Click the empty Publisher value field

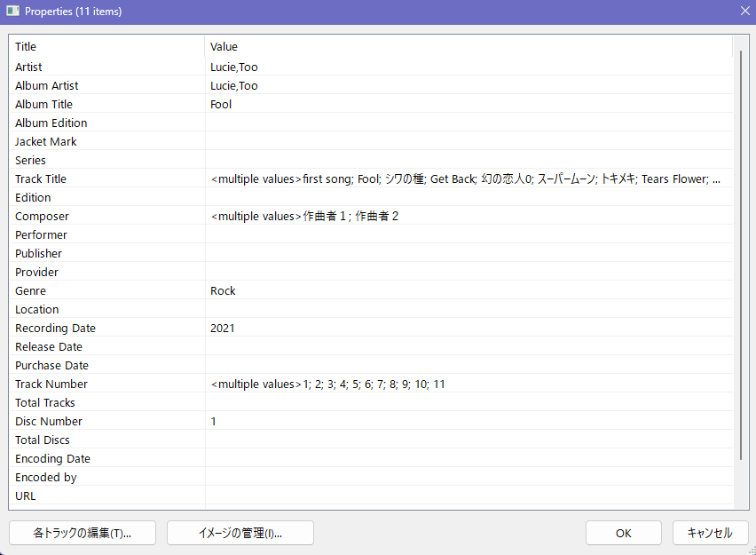pos(469,253)
